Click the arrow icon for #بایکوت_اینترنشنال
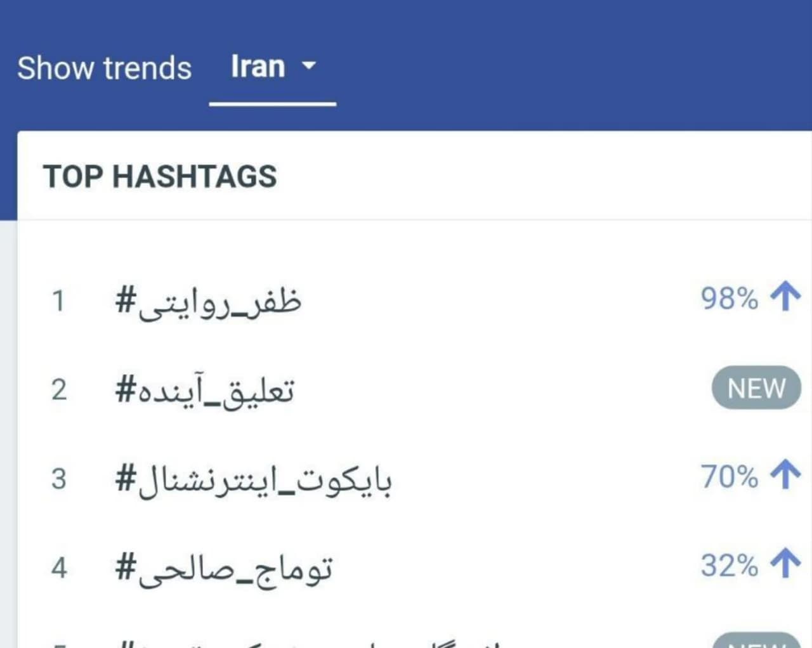This screenshot has width=812, height=648. 785,476
